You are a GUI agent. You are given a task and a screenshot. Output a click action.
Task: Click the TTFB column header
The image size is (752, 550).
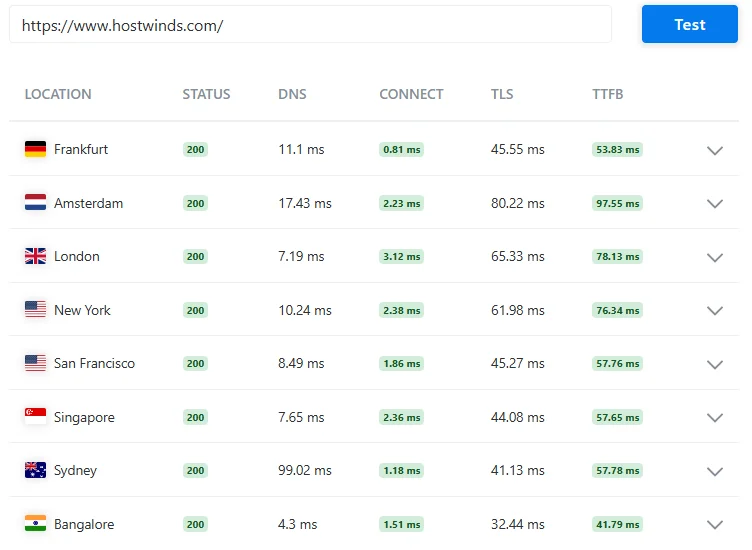[x=608, y=94]
